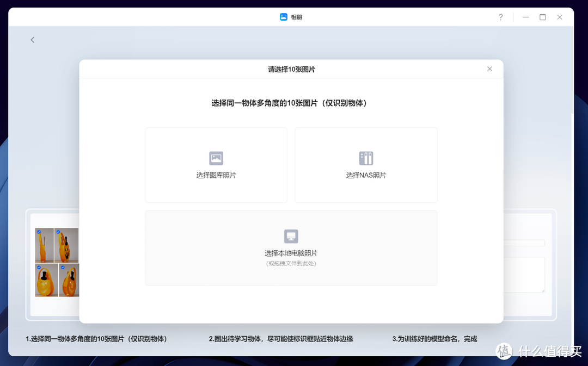588x366 pixels.
Task: Select the gallery picture icon
Action: coord(216,157)
